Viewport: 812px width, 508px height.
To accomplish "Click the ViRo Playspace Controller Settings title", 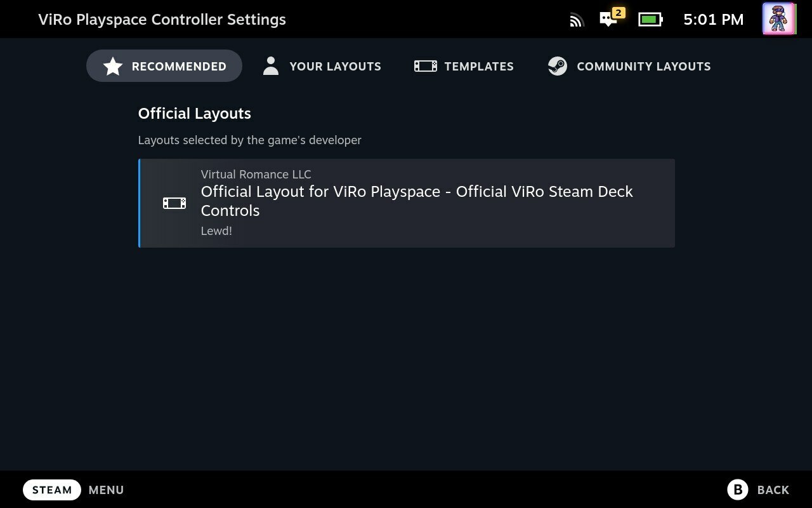I will pyautogui.click(x=161, y=19).
